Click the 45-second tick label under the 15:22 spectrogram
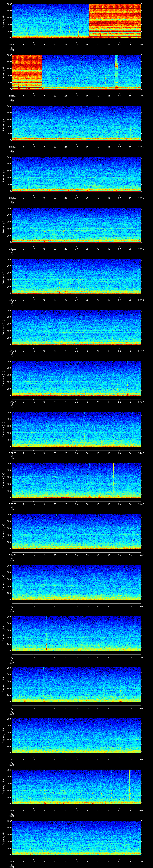 tap(109, 453)
